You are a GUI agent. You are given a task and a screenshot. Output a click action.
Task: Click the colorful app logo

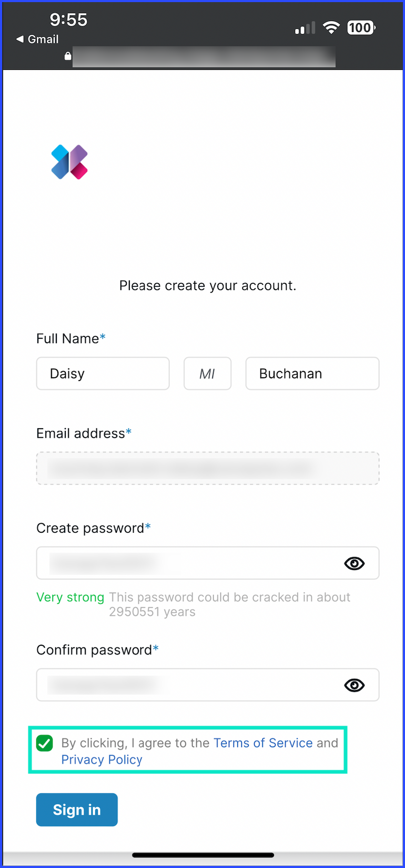tap(69, 162)
